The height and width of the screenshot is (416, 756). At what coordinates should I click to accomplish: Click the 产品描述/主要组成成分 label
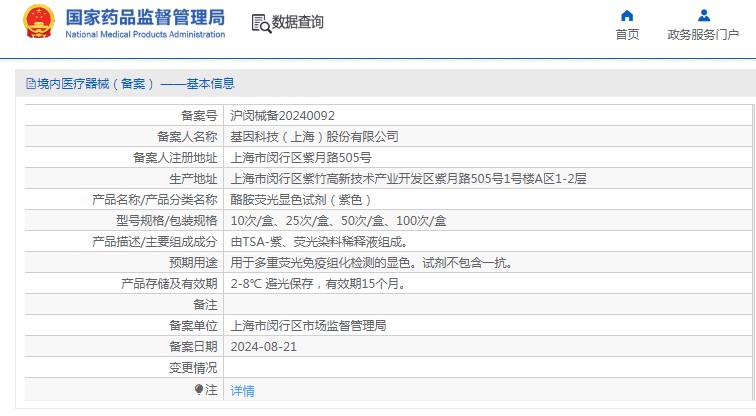(155, 242)
